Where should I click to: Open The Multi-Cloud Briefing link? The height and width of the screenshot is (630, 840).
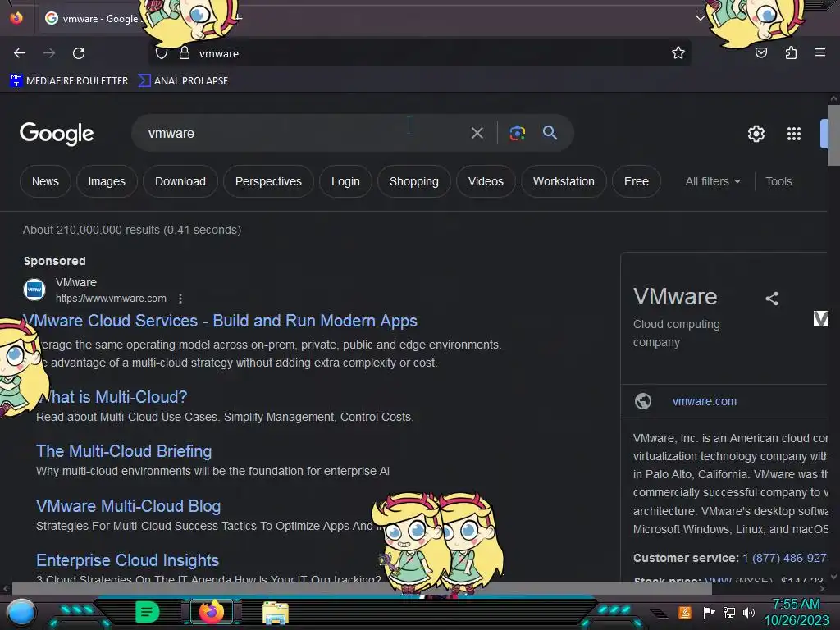[x=124, y=451]
